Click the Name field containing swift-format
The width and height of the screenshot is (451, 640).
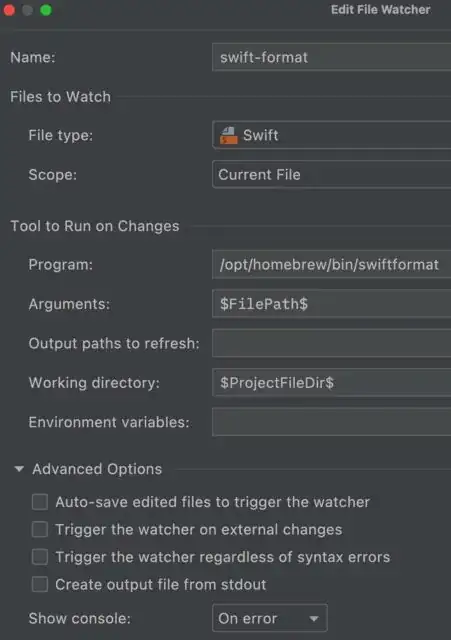click(x=331, y=57)
